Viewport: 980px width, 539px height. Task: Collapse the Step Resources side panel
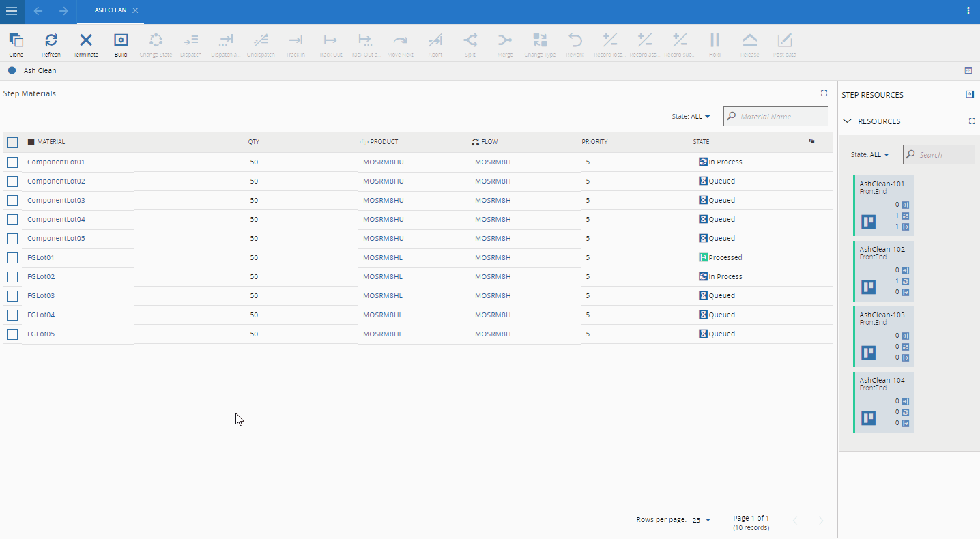(970, 94)
